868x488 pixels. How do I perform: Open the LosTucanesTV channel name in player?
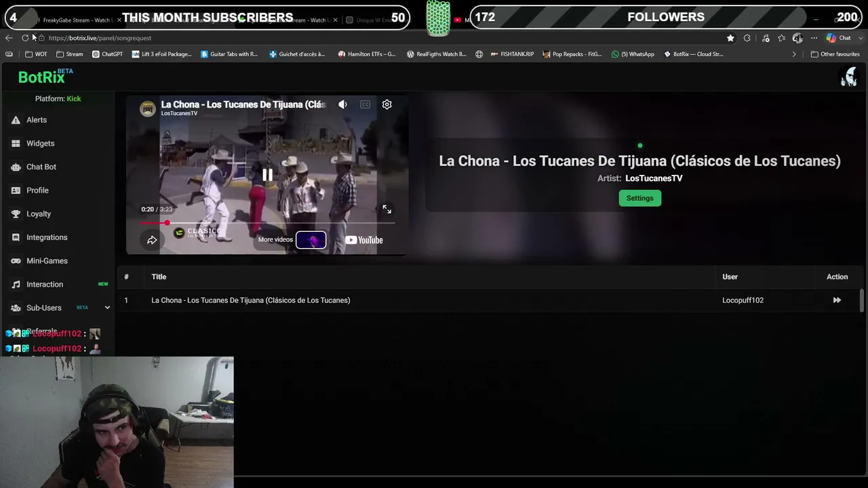coord(179,113)
